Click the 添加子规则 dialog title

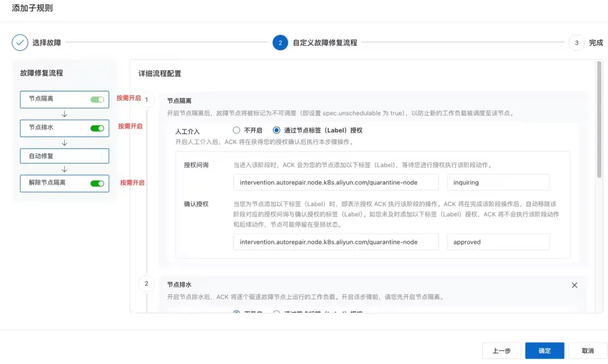(x=32, y=8)
